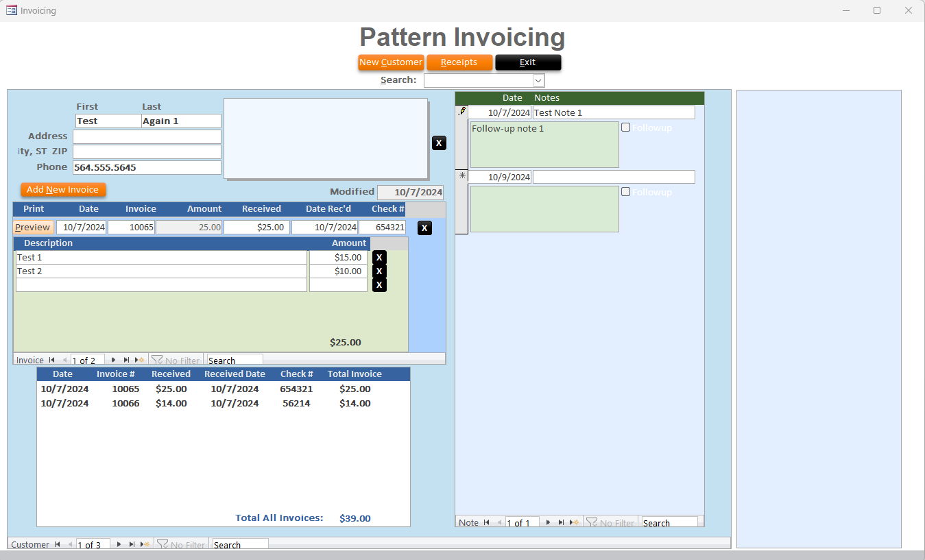925x560 pixels.
Task: Delete the Test 2 line item
Action: [x=379, y=271]
